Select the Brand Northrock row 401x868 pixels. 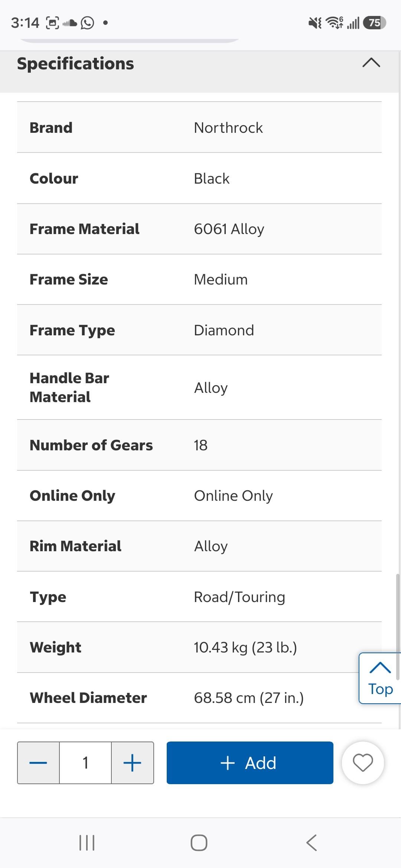[x=199, y=128]
